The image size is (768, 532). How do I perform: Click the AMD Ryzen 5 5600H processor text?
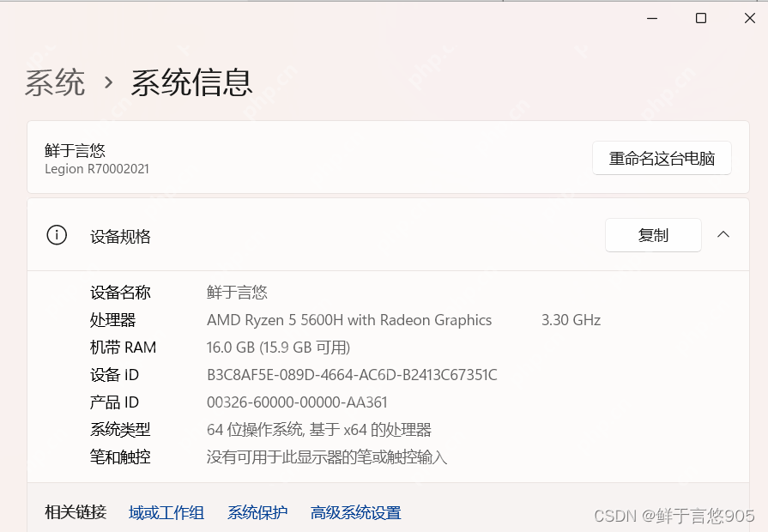349,320
